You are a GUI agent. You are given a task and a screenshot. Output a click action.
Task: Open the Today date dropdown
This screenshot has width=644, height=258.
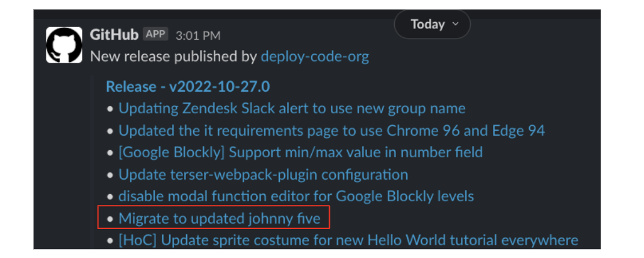[432, 25]
